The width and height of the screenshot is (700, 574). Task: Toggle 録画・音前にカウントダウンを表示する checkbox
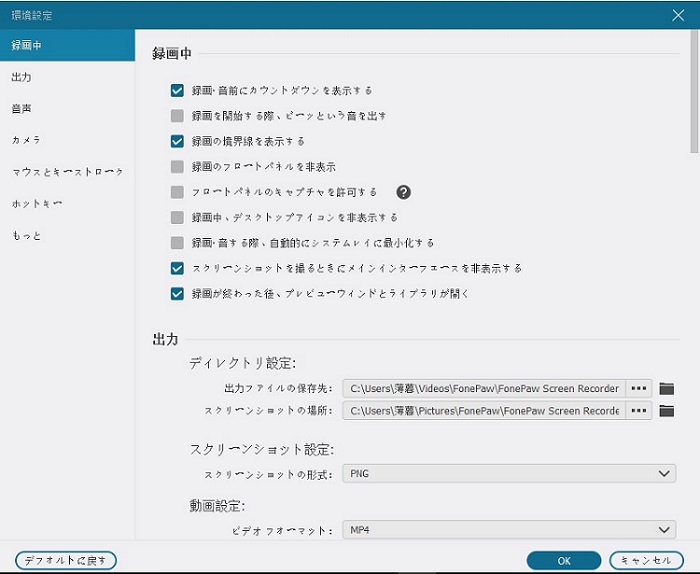click(177, 91)
